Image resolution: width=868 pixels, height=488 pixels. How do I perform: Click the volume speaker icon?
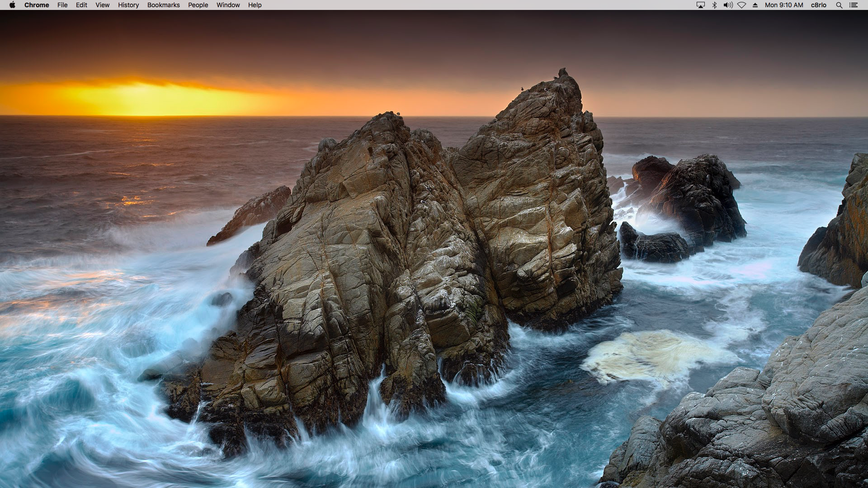point(728,5)
